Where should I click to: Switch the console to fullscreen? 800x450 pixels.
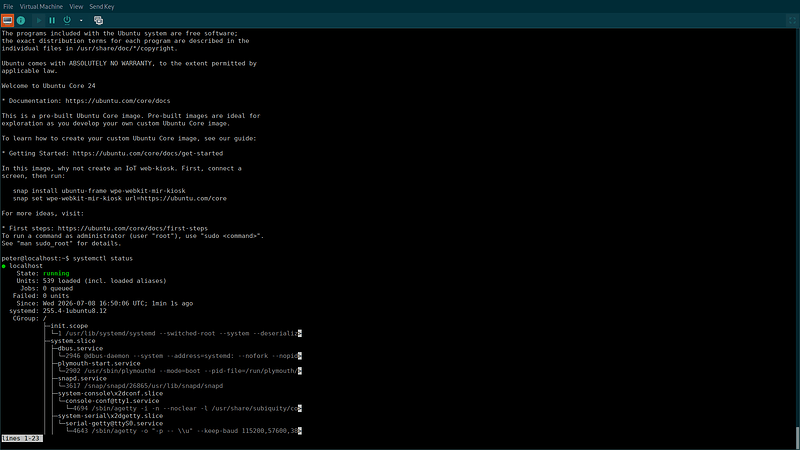coord(792,20)
